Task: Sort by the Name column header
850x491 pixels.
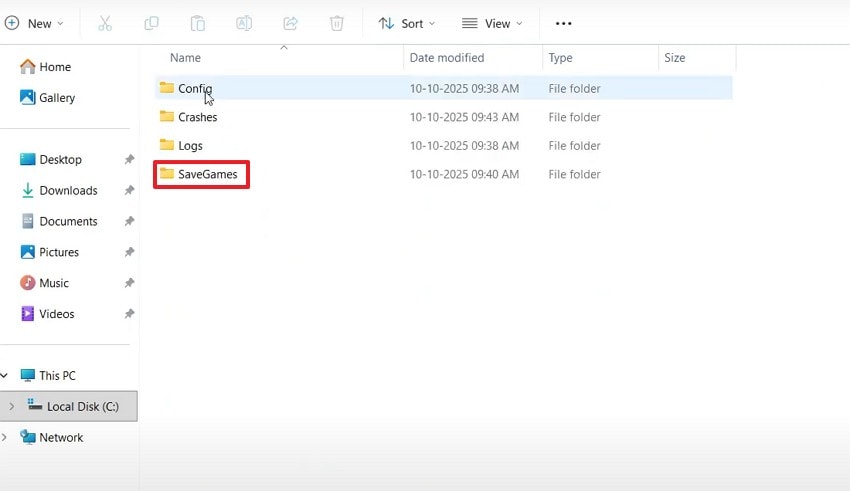Action: (x=185, y=57)
